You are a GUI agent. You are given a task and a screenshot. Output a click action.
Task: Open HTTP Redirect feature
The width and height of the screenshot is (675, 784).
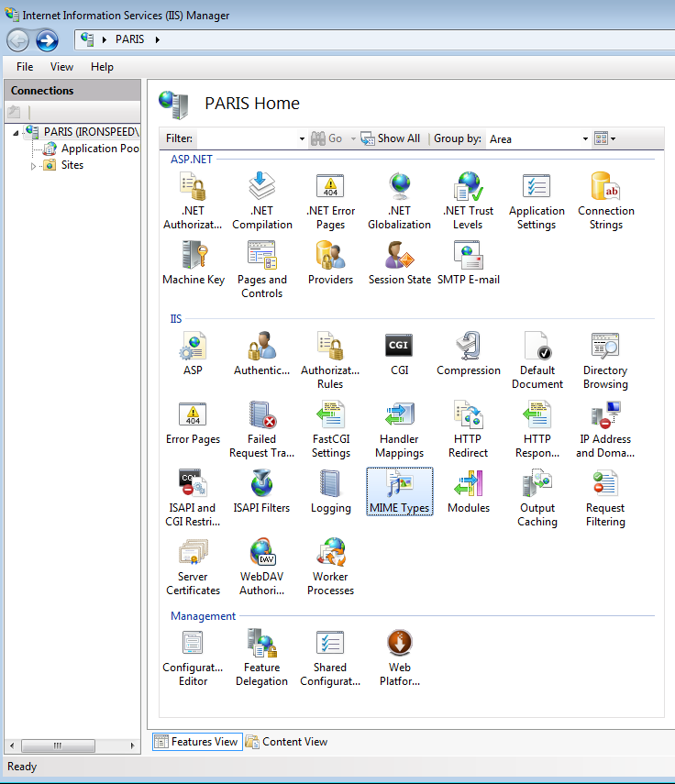click(468, 429)
